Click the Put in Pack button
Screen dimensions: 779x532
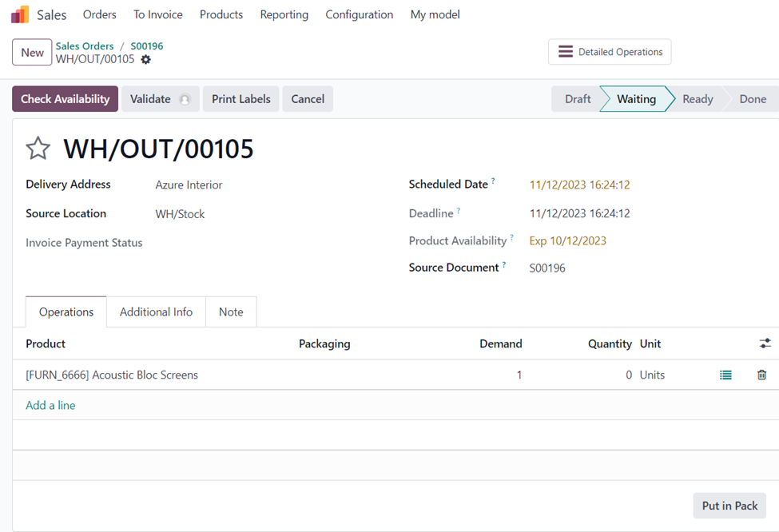coord(729,506)
